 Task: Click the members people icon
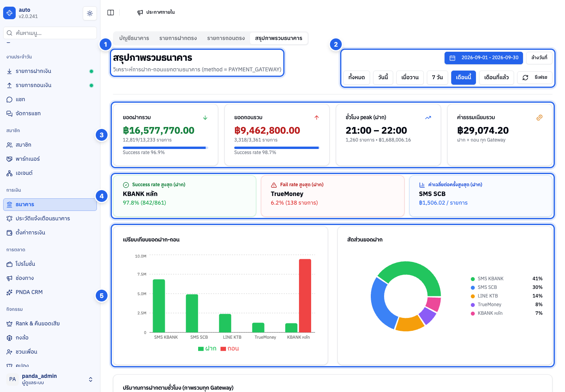point(9,145)
